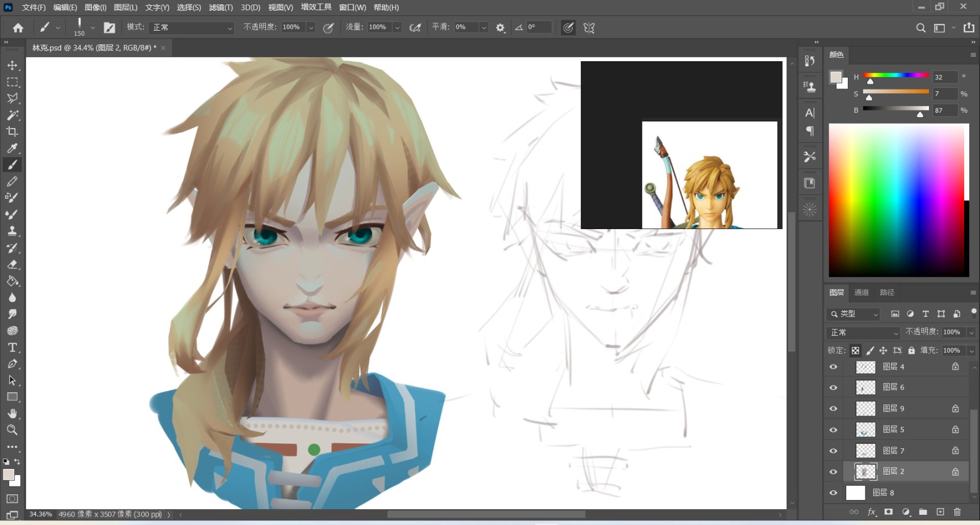Open brush preset picker dropdown
The height and width of the screenshot is (525, 980).
pyautogui.click(x=92, y=28)
